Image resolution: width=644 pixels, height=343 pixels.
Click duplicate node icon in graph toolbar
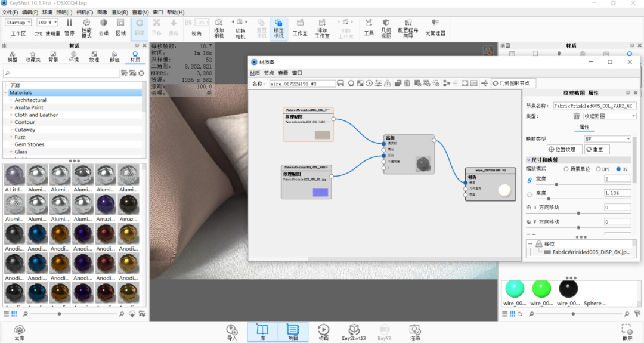(x=398, y=84)
